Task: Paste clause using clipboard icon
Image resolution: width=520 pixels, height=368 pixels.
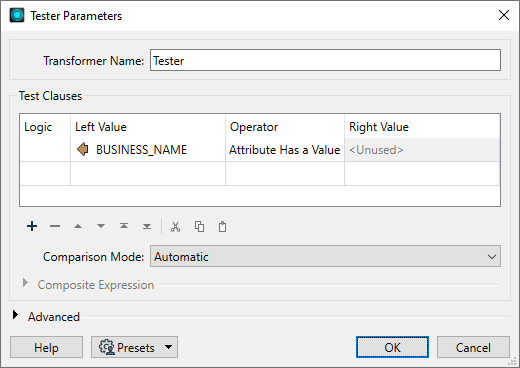Action: (x=222, y=226)
